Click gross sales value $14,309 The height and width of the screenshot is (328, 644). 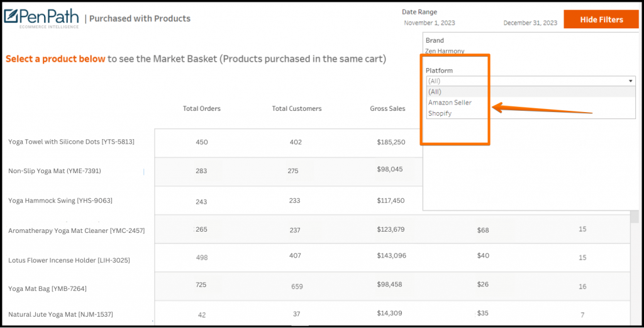tap(389, 313)
